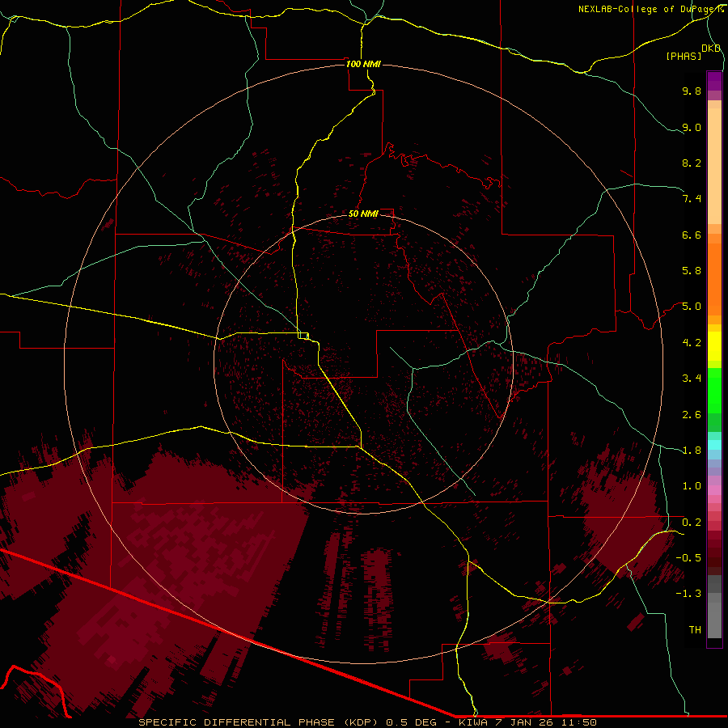This screenshot has width=728, height=728.
Task: Click the bright green segment of the color bar
Action: (x=714, y=391)
